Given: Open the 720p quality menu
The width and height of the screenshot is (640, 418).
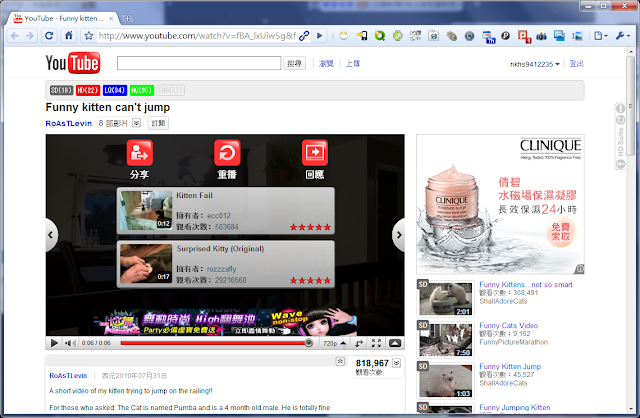Looking at the screenshot, I should [x=334, y=343].
